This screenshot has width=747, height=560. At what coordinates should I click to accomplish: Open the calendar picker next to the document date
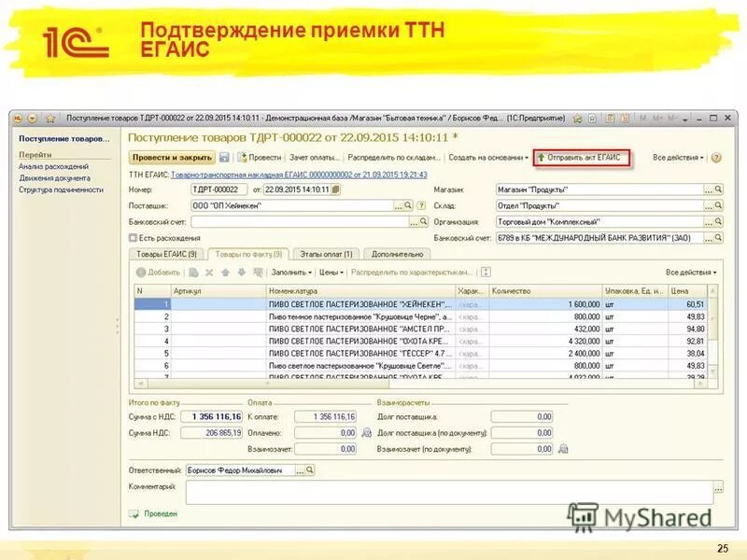(x=336, y=189)
